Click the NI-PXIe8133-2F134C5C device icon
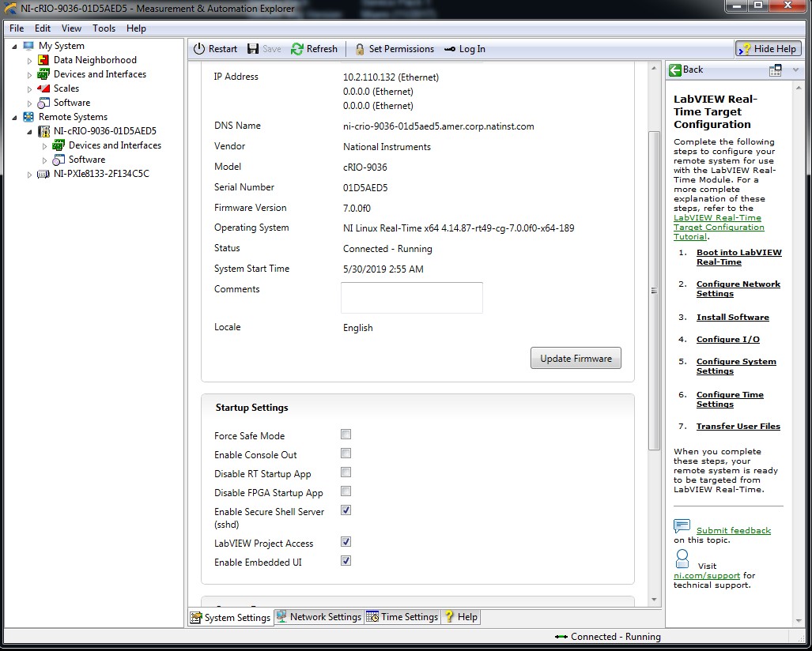Image resolution: width=812 pixels, height=651 pixels. coord(43,174)
